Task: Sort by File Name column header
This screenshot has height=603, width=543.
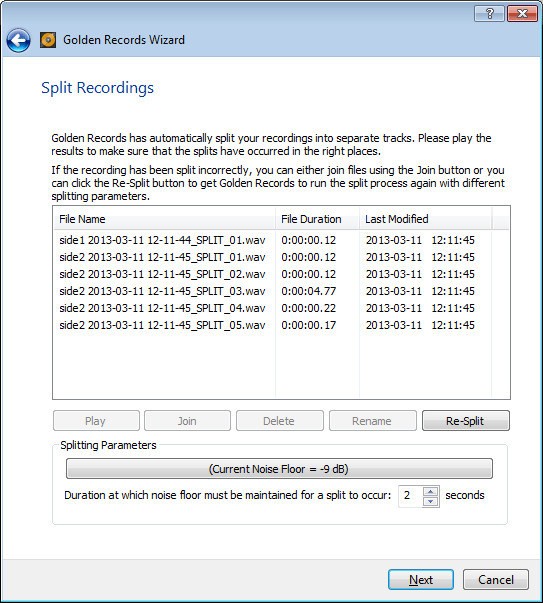Action: pos(164,219)
